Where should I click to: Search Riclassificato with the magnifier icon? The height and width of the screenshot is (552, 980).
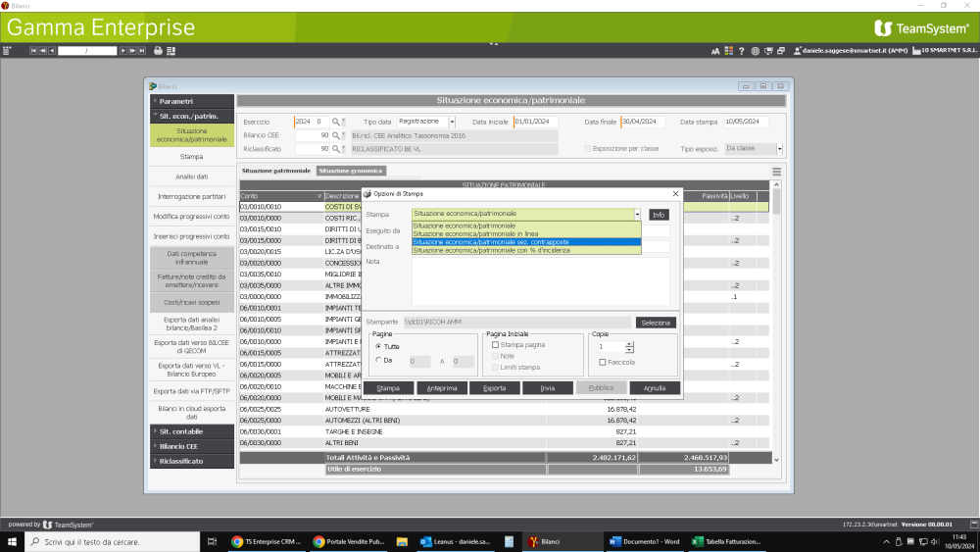pos(336,149)
